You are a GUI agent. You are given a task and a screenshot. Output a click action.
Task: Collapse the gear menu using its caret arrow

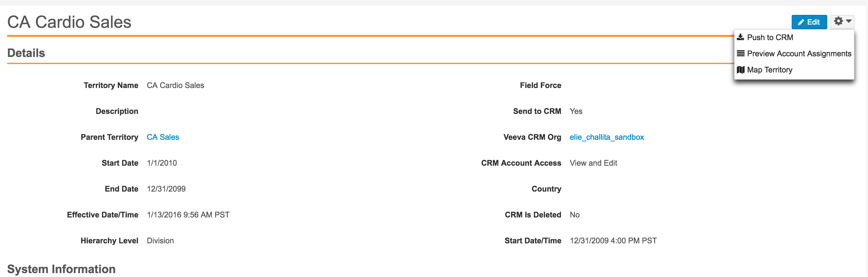[x=849, y=22]
